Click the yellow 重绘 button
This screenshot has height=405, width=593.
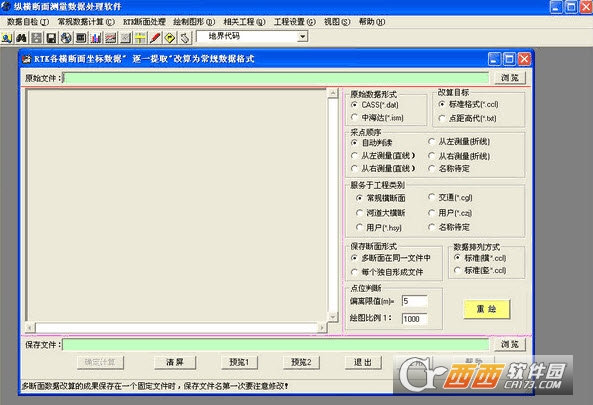[486, 309]
